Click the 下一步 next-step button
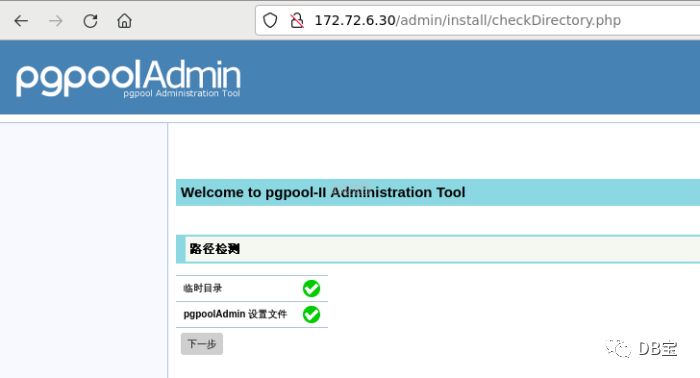Image resolution: width=700 pixels, height=378 pixels. point(202,344)
